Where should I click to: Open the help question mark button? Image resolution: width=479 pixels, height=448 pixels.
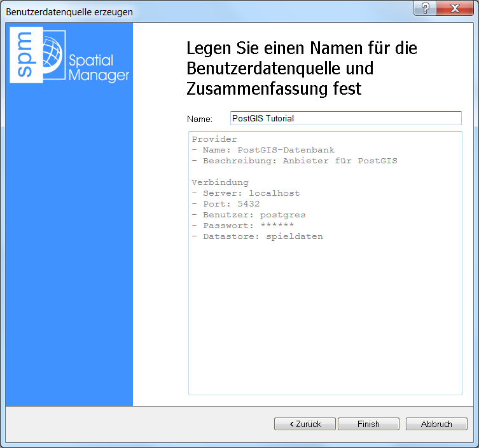(425, 8)
